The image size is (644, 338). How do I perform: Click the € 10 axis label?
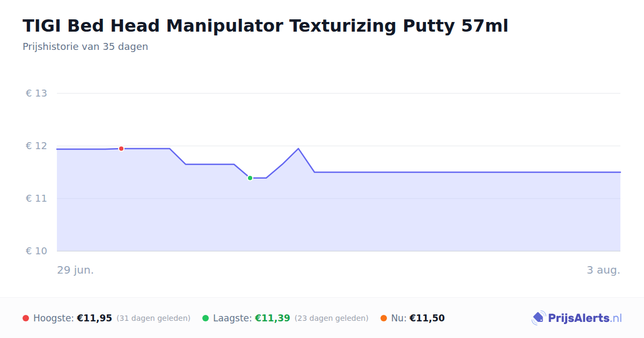[36, 251]
